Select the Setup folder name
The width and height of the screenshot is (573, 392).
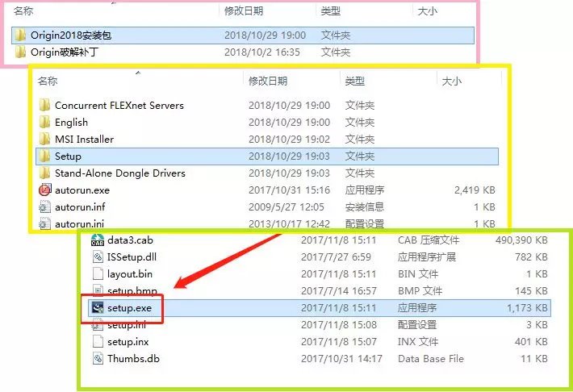pyautogui.click(x=68, y=156)
